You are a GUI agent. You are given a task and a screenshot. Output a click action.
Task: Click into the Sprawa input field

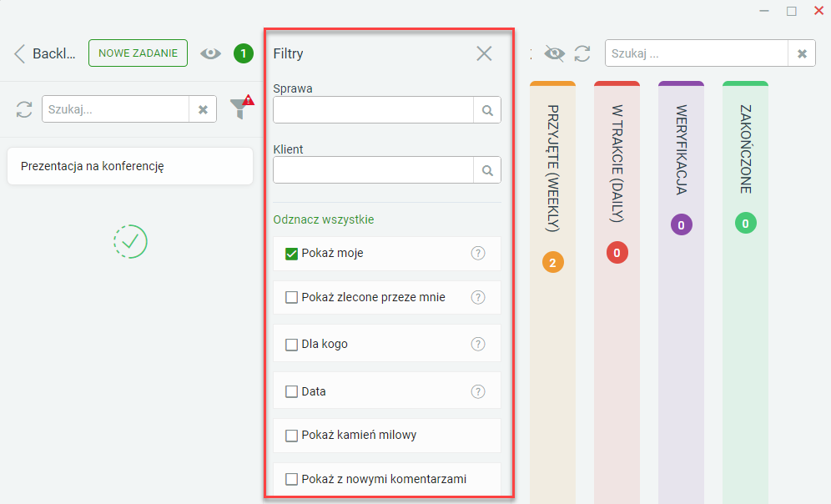tap(373, 109)
